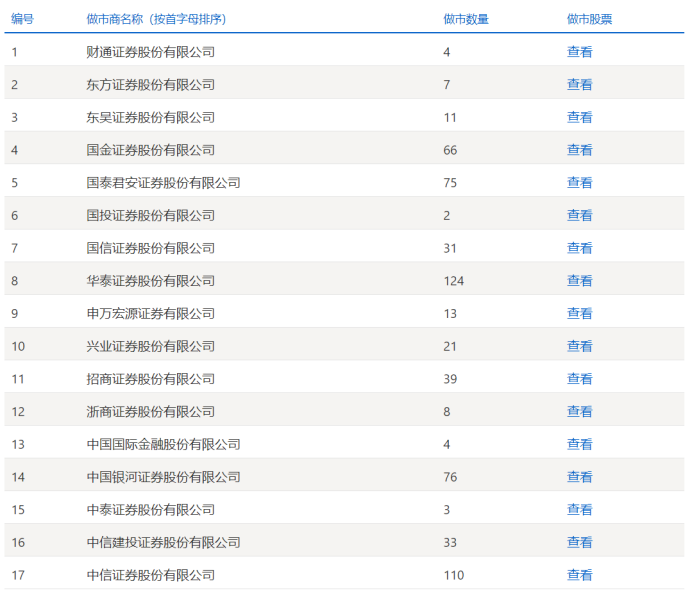Click 查看 in the 国金证券 row

pos(579,150)
